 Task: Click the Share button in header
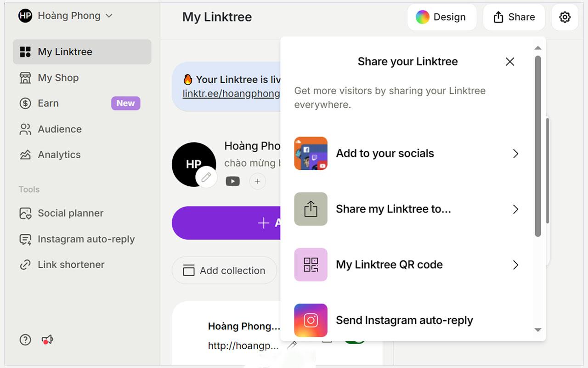pos(514,17)
